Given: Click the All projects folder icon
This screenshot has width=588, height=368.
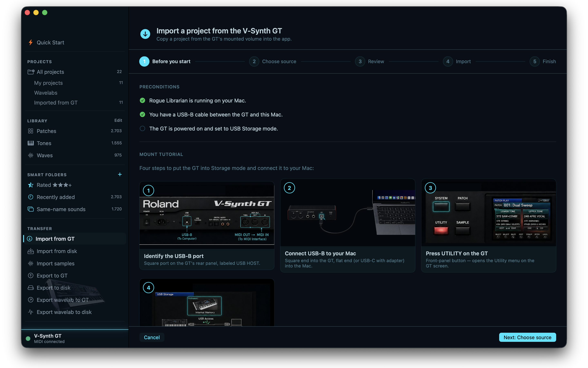Looking at the screenshot, I should [x=31, y=72].
